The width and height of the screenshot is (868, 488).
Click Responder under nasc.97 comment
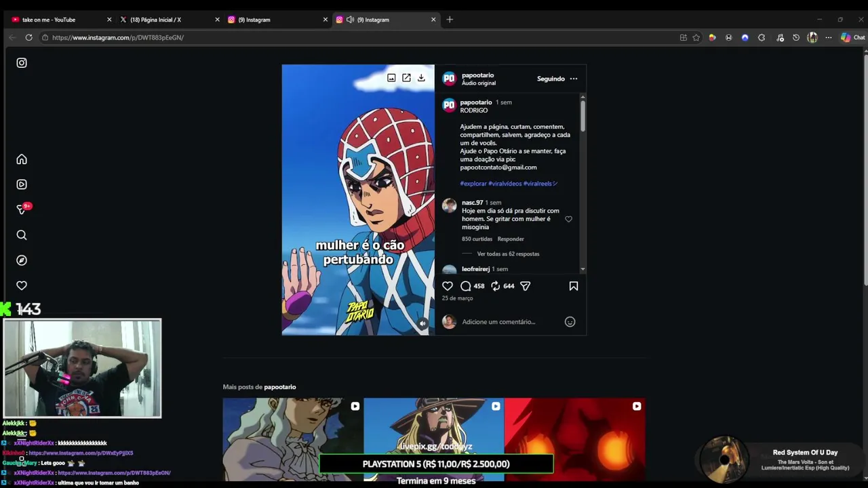point(511,239)
